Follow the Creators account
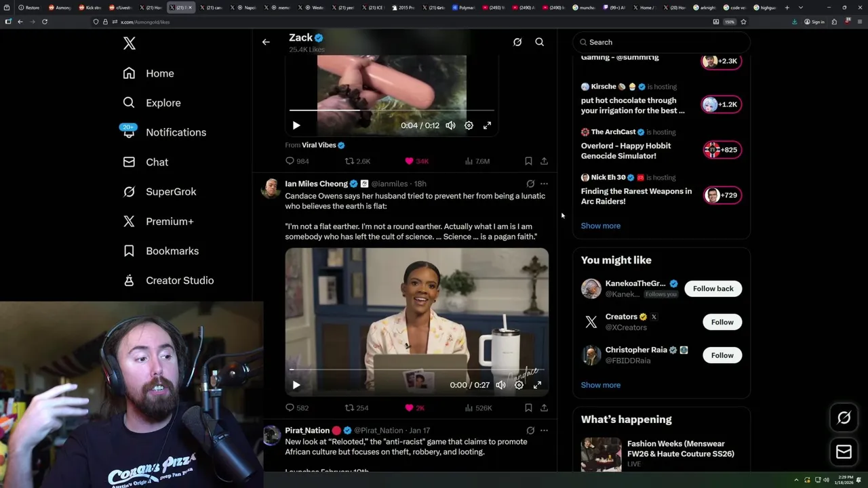This screenshot has width=868, height=488. click(x=722, y=322)
